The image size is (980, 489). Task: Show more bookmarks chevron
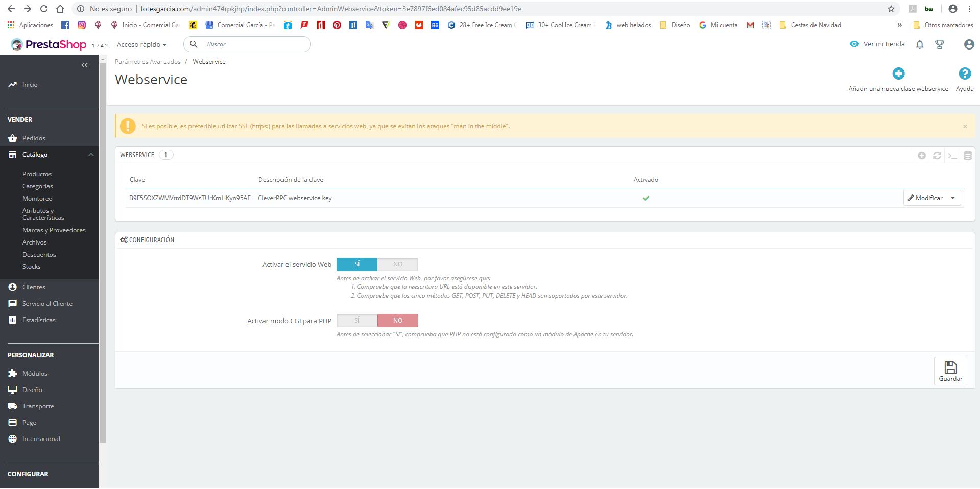[x=899, y=25]
